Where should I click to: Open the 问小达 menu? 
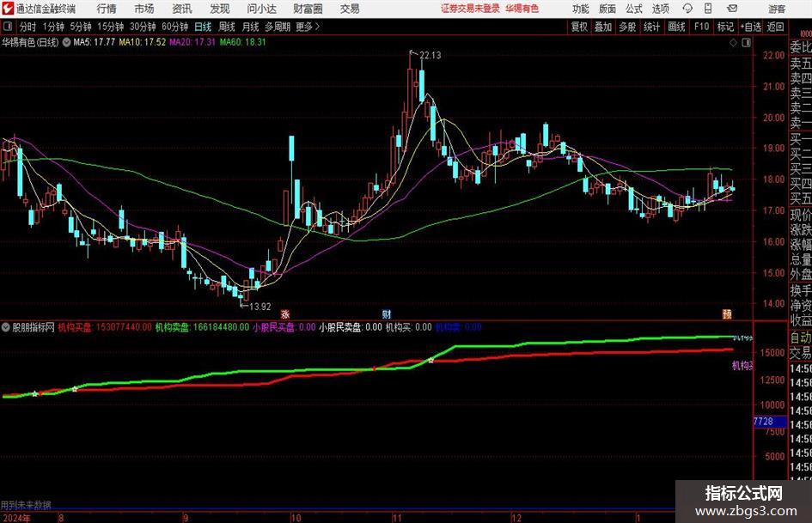[261, 9]
